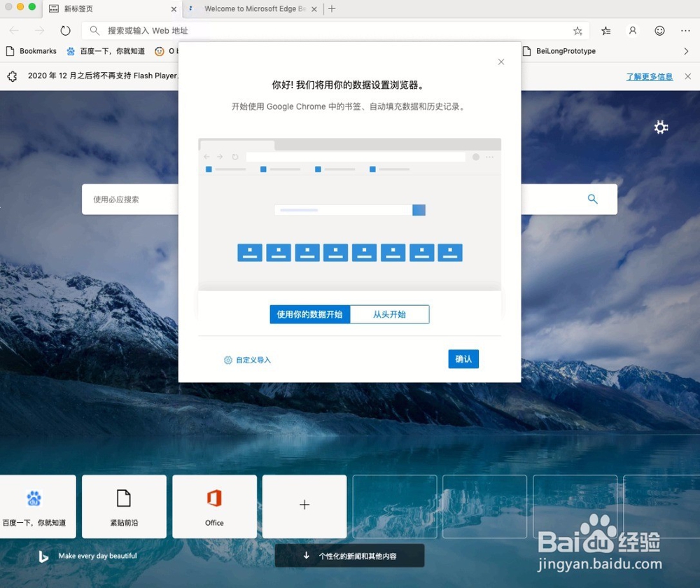Viewport: 700px width, 588px height.
Task: Open the 了解更多信息 link
Action: tap(649, 76)
